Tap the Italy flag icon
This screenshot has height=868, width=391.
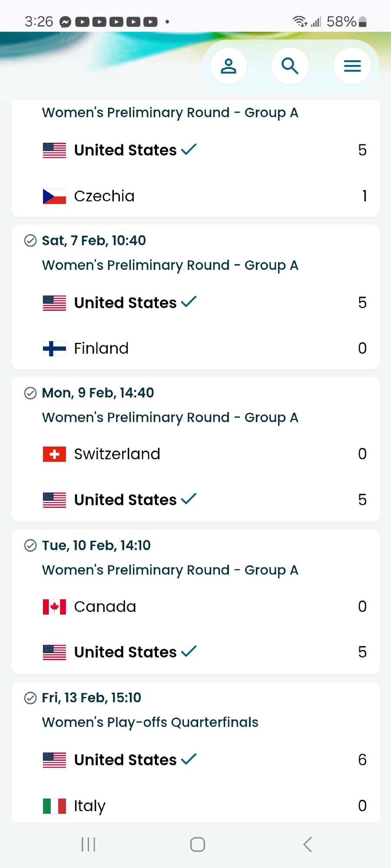click(x=54, y=806)
